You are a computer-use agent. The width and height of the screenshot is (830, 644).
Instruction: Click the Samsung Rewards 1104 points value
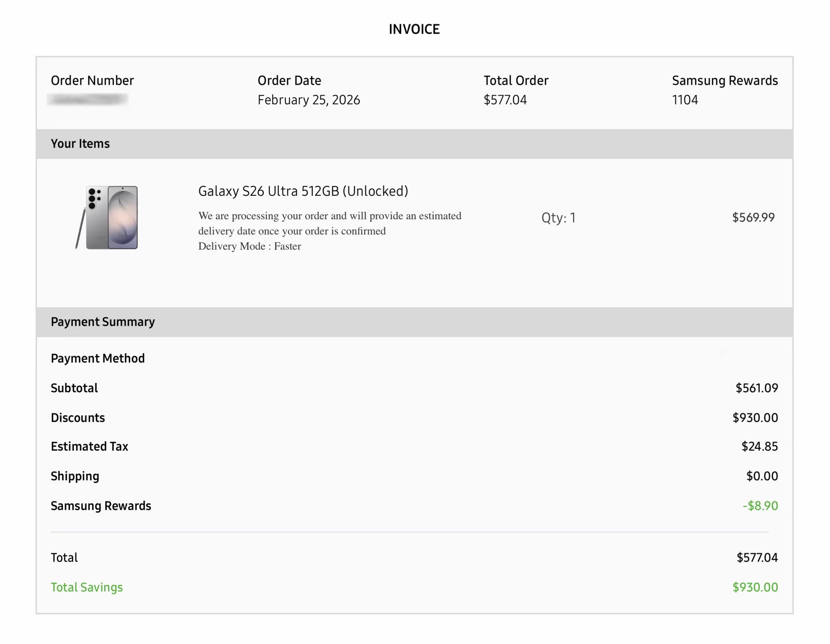coord(685,100)
